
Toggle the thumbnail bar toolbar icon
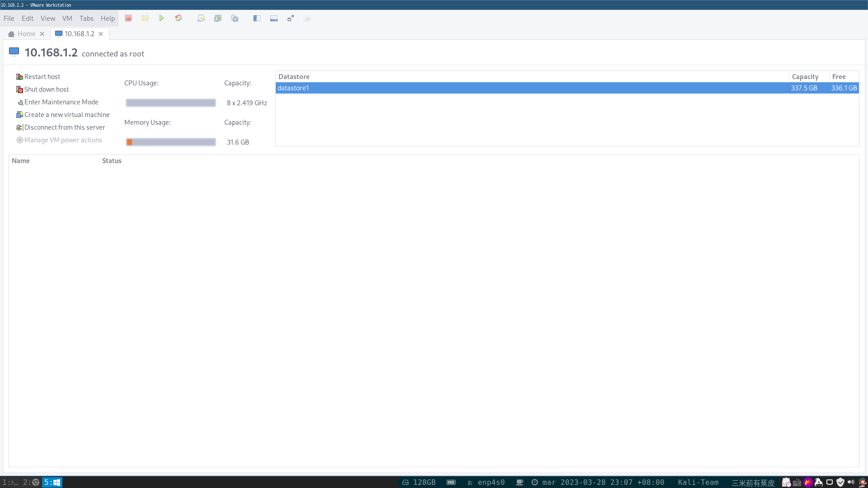point(274,19)
